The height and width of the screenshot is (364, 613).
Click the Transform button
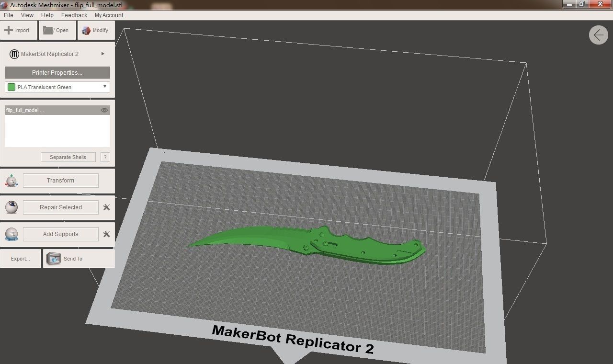coord(61,181)
